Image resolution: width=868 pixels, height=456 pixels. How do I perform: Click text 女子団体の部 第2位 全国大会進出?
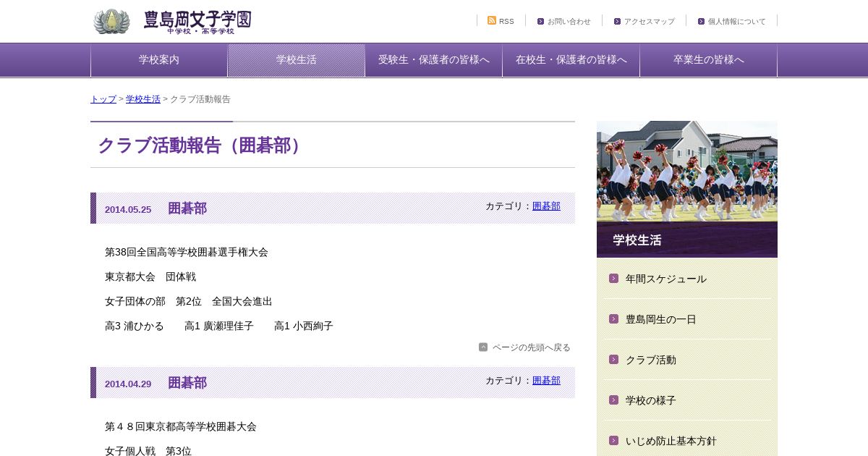(x=189, y=302)
